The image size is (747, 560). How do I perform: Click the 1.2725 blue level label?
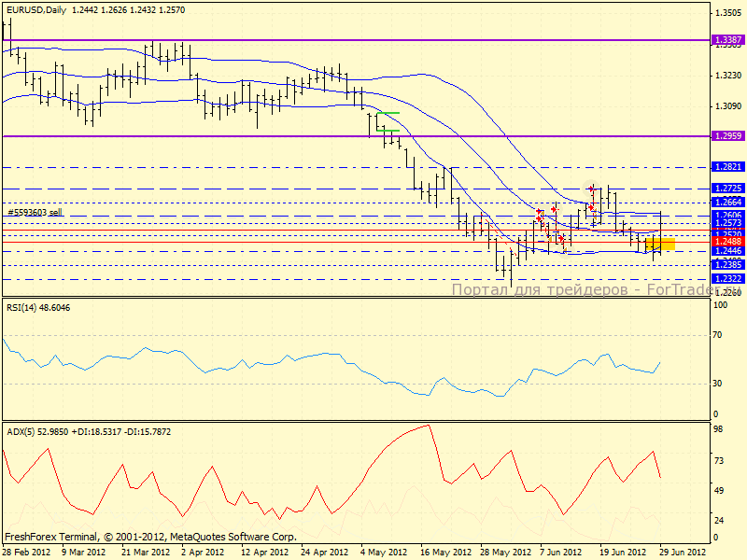coord(726,189)
